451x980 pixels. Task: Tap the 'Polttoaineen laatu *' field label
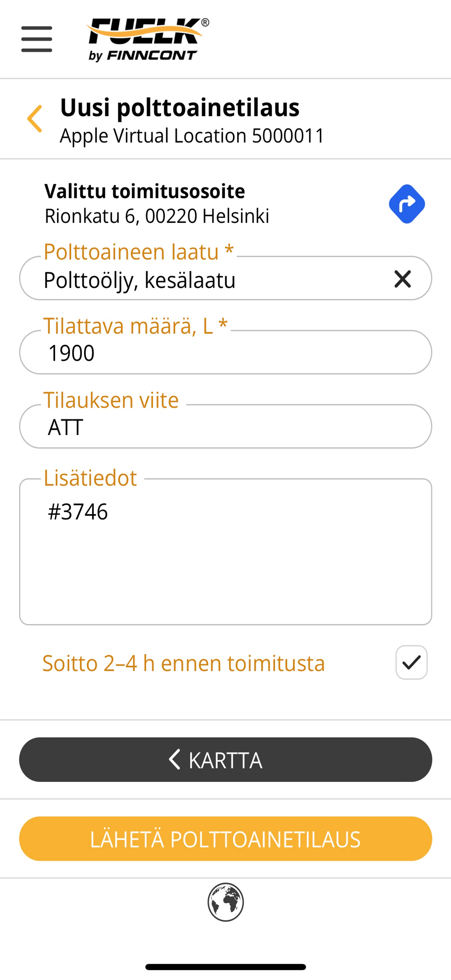[x=139, y=251]
